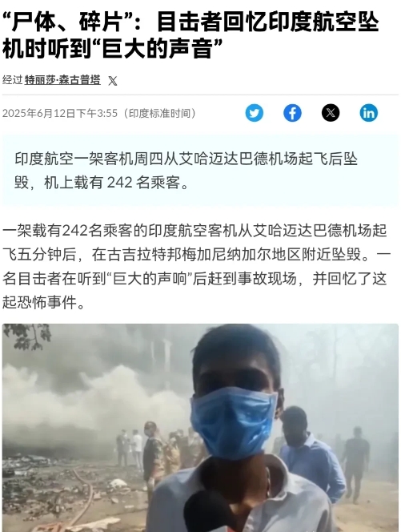The height and width of the screenshot is (532, 401).
Task: Click the 印度标准时间 timezone text
Action: [159, 113]
